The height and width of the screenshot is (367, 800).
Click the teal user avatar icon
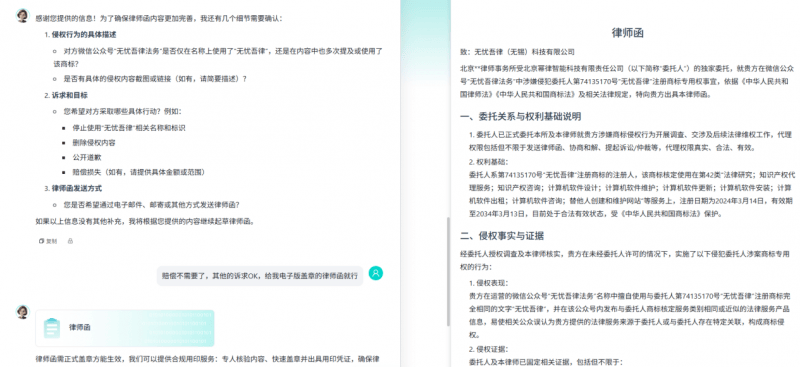click(x=376, y=273)
